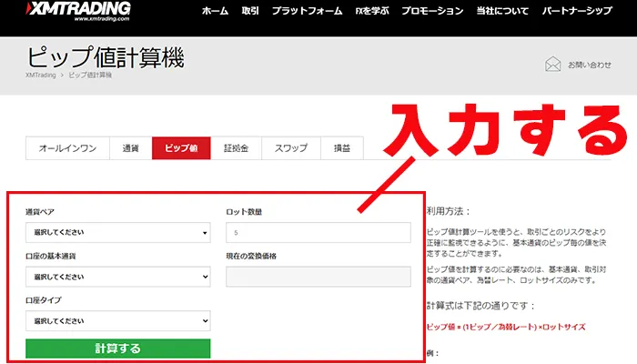
Task: Click the ロット数量 input field
Action: pos(318,232)
